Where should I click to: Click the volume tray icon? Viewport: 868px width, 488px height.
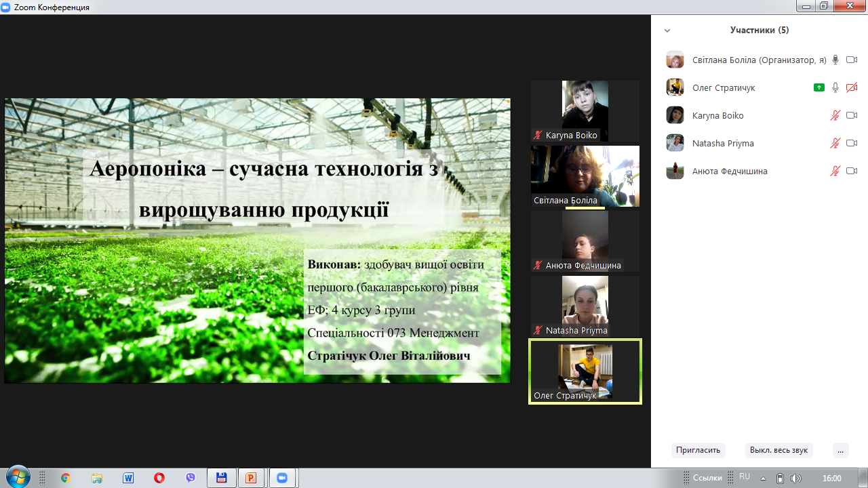click(x=795, y=478)
